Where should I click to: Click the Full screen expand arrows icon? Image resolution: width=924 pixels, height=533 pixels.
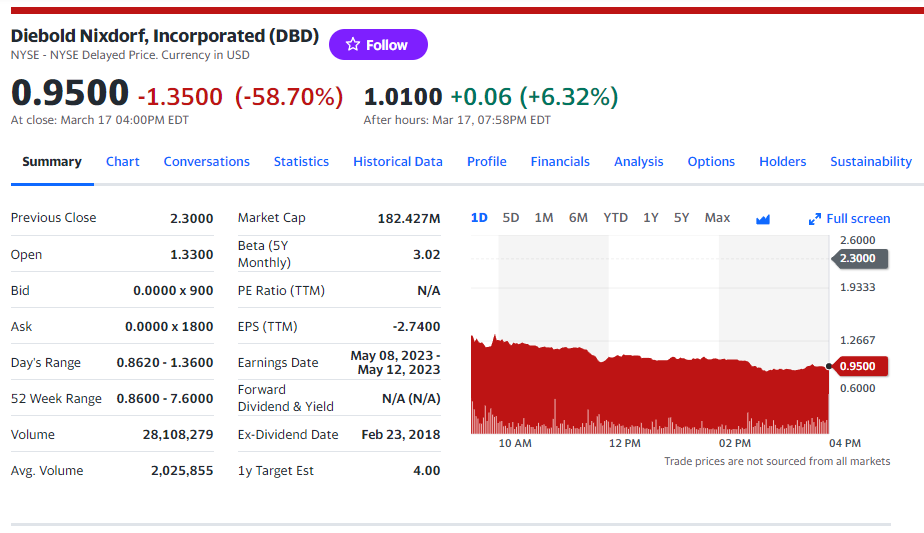(814, 219)
